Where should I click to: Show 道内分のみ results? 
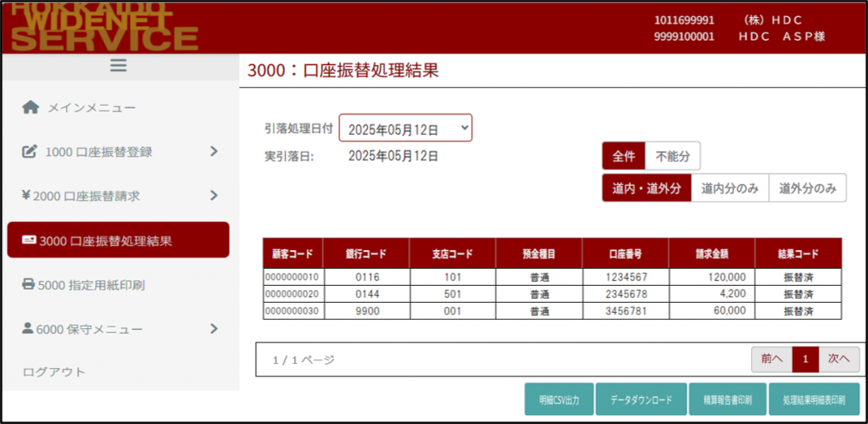click(729, 188)
